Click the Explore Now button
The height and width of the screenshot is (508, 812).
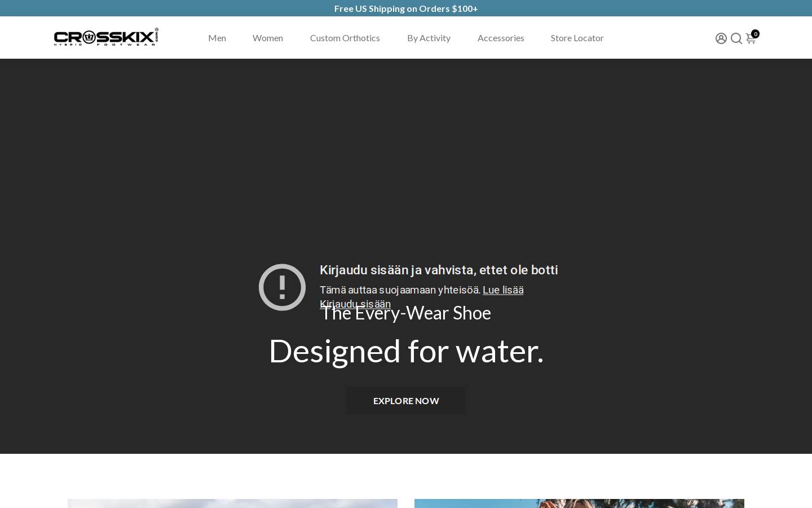pos(406,401)
